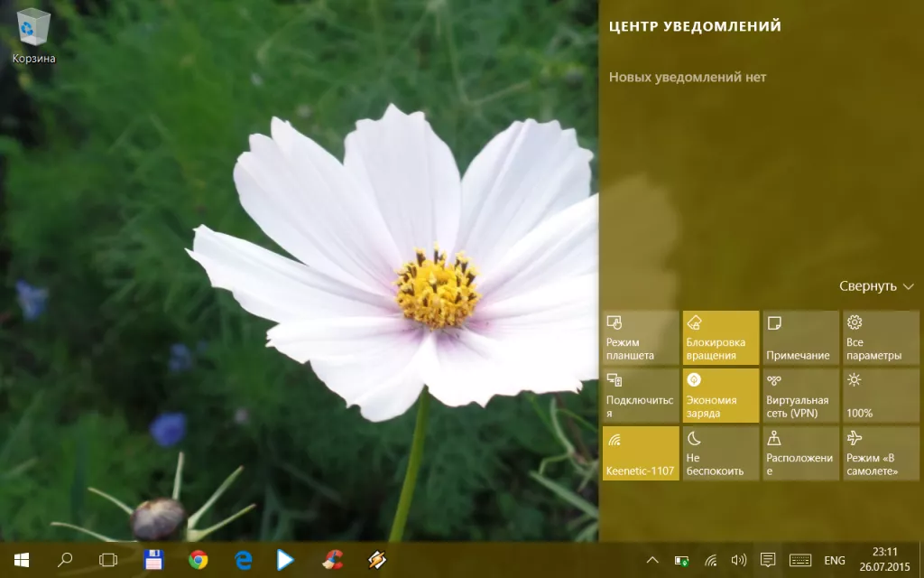Turn off battery saver (Экономия заряда) tile
Image resolution: width=924 pixels, height=578 pixels.
(x=720, y=396)
